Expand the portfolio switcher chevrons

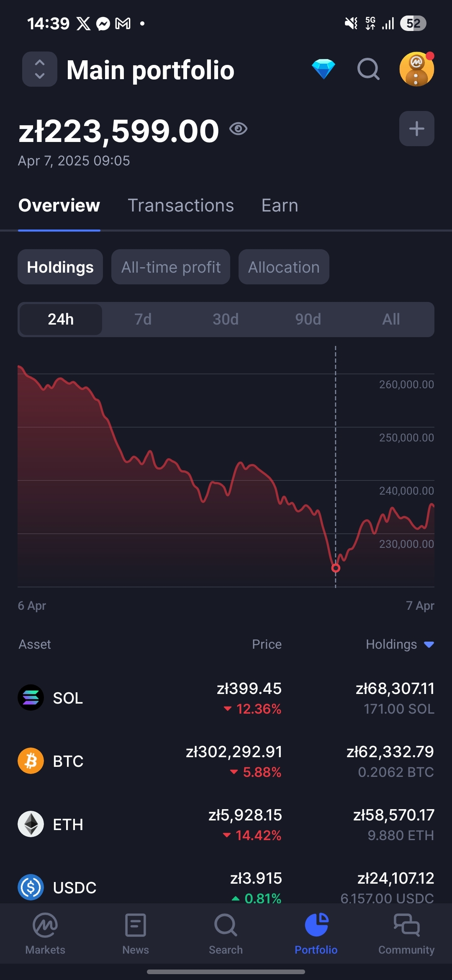click(x=40, y=69)
